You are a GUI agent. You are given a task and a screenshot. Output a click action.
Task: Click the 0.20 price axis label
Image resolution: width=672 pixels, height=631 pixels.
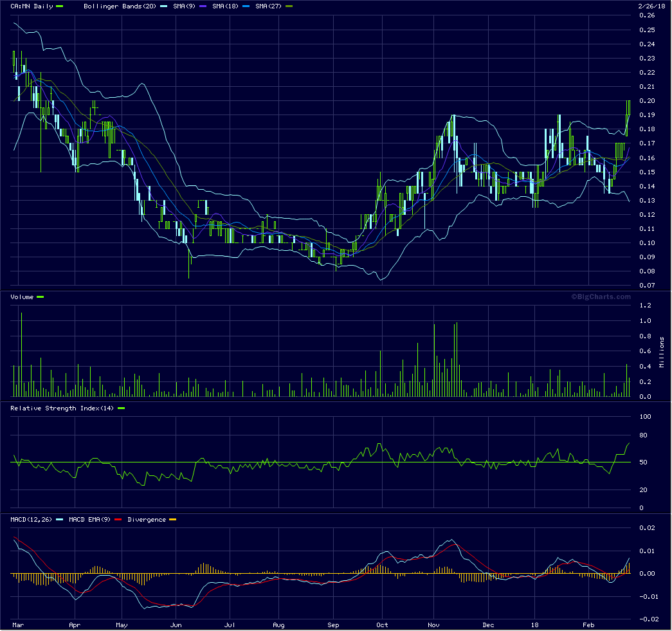click(x=647, y=101)
